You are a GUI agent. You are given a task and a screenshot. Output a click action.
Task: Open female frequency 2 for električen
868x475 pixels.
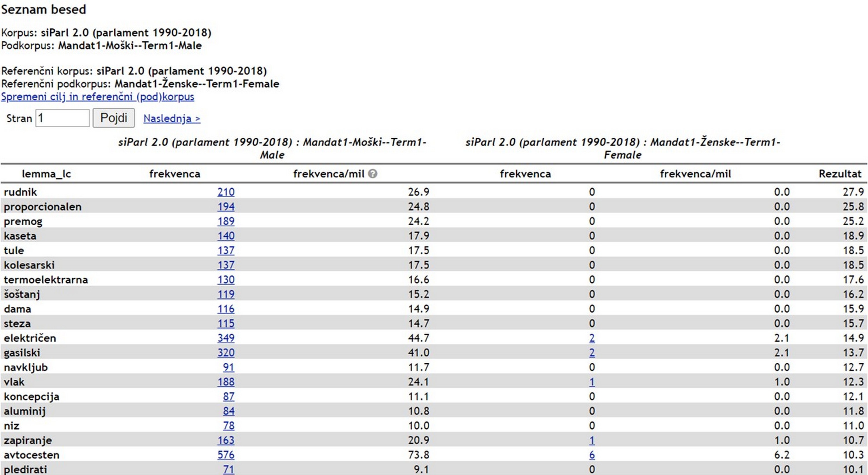(x=592, y=338)
